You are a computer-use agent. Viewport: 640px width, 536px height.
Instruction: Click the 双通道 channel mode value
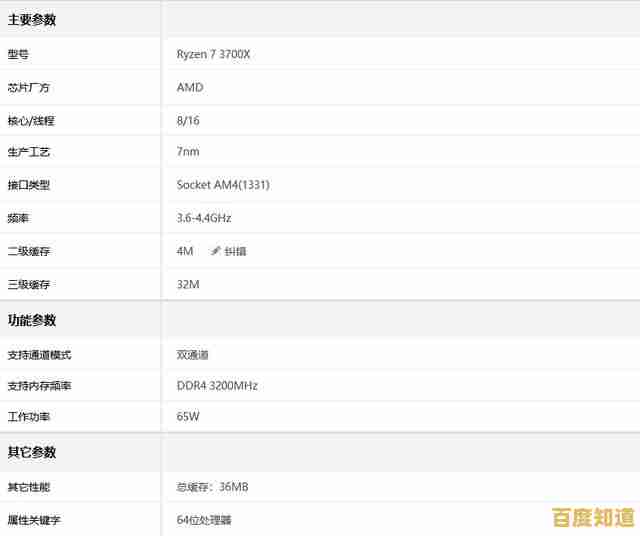pos(193,354)
